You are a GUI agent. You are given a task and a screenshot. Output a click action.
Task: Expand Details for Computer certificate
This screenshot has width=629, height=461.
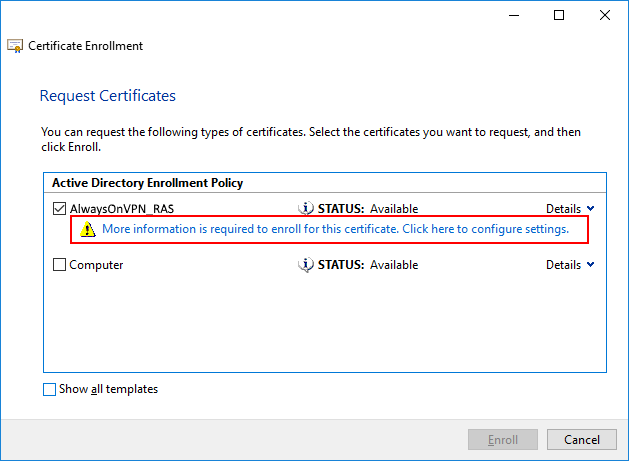coord(570,265)
